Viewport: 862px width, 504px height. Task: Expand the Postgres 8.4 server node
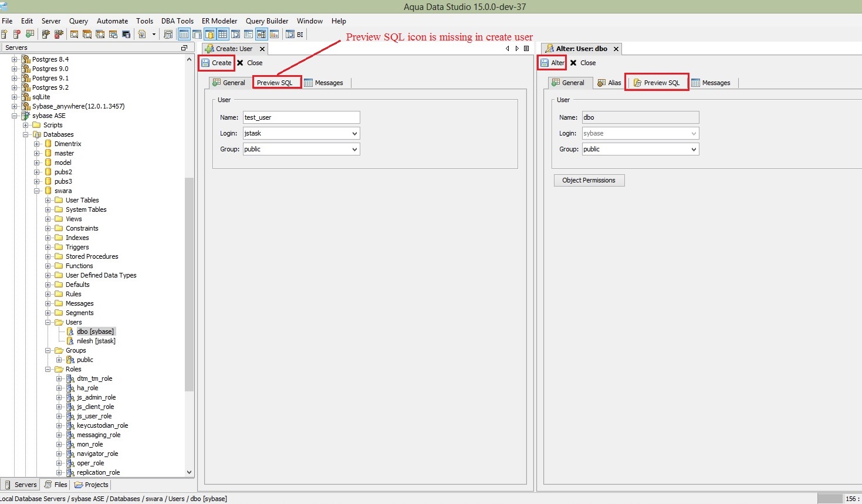click(15, 59)
